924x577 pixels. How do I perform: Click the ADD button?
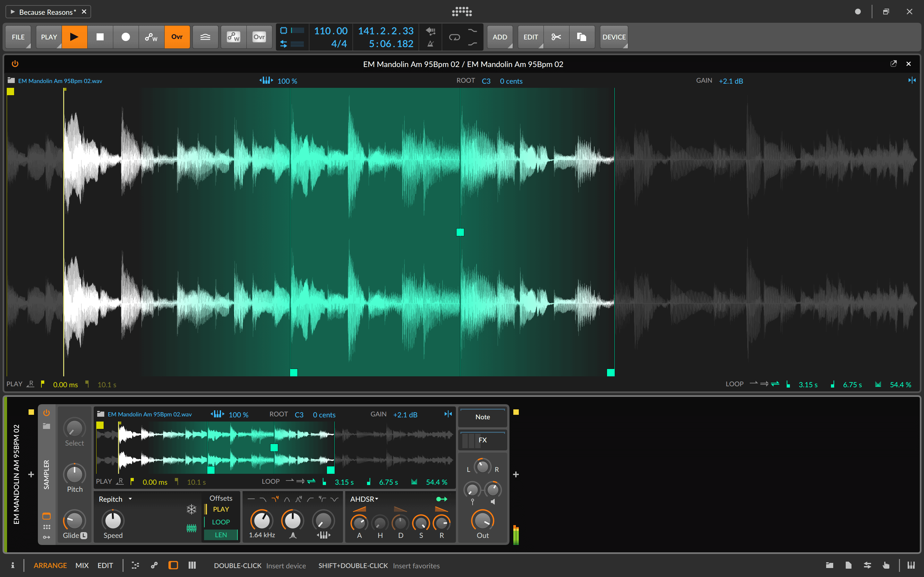coord(500,37)
